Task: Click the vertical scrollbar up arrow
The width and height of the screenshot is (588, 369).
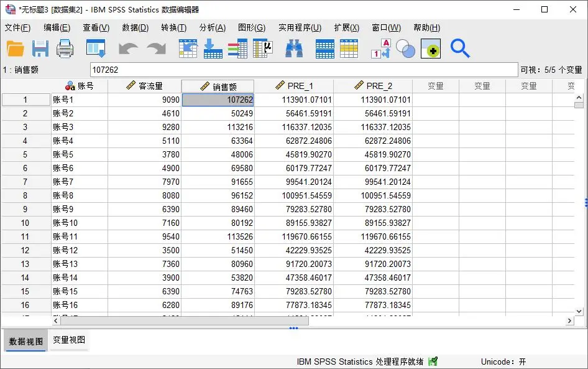Action: [579, 98]
